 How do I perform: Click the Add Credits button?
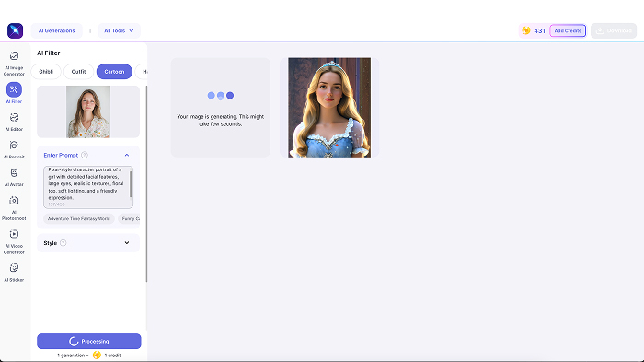pyautogui.click(x=568, y=30)
